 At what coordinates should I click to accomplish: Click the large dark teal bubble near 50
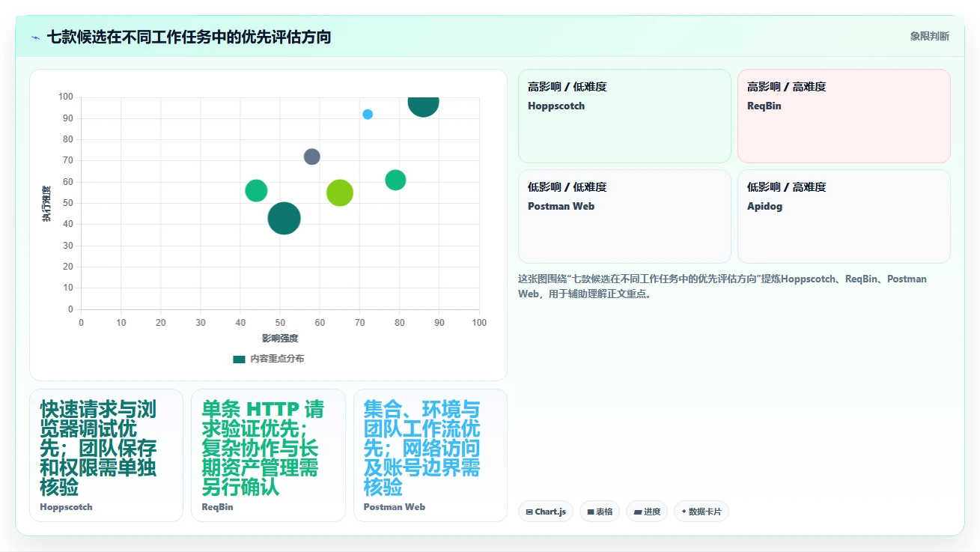click(284, 218)
